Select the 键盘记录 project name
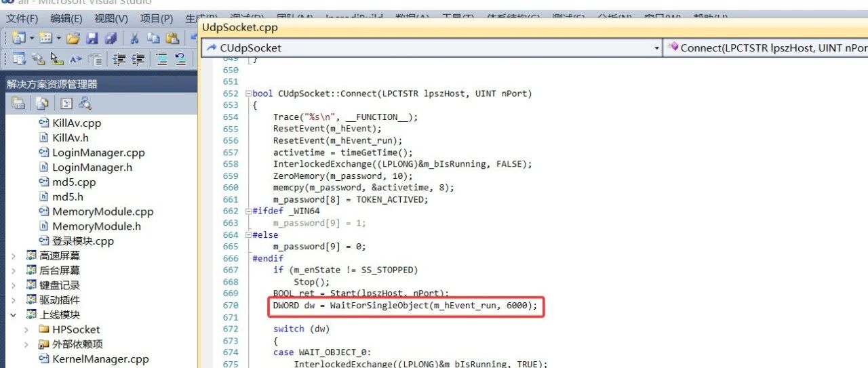 60,285
